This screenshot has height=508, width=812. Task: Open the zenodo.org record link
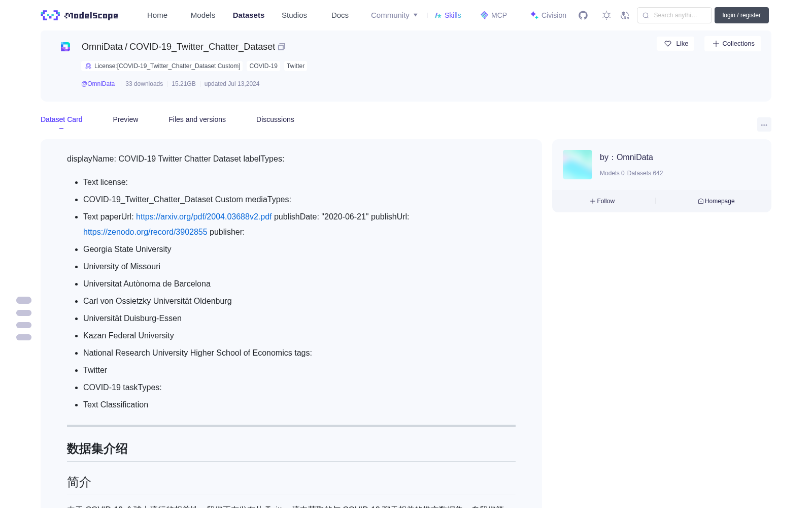coord(145,232)
